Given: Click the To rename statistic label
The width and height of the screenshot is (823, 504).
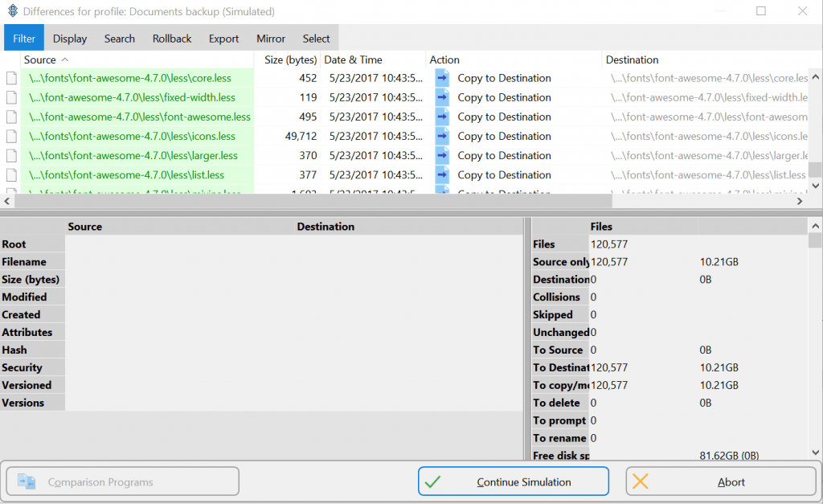Looking at the screenshot, I should 559,438.
